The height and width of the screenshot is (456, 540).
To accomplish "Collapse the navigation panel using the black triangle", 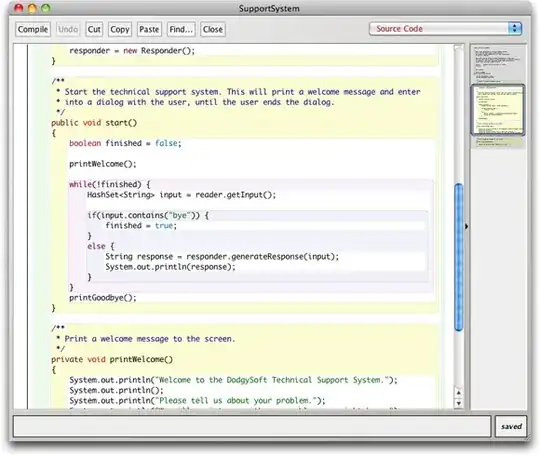I will pyautogui.click(x=466, y=227).
